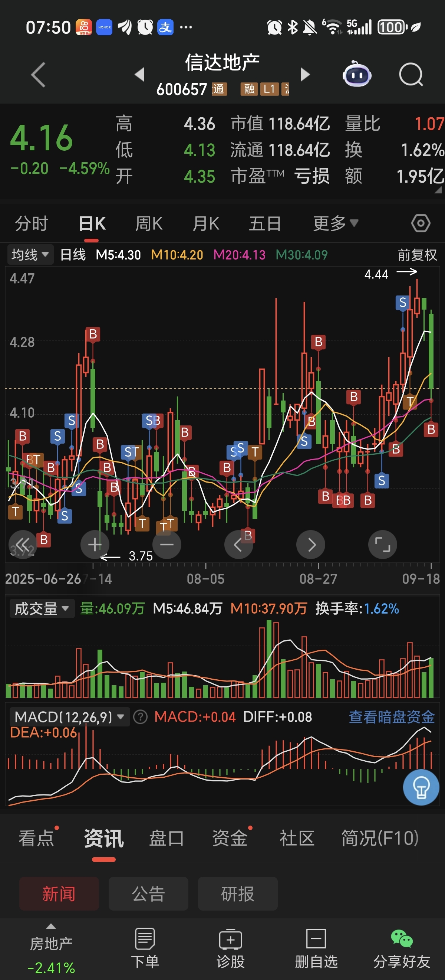Open chart settings hexagon icon
Viewport: 445px width, 980px height.
click(x=421, y=223)
